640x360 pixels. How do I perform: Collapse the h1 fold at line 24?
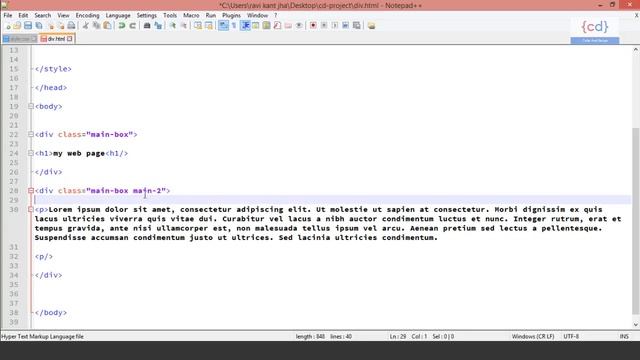pos(31,153)
